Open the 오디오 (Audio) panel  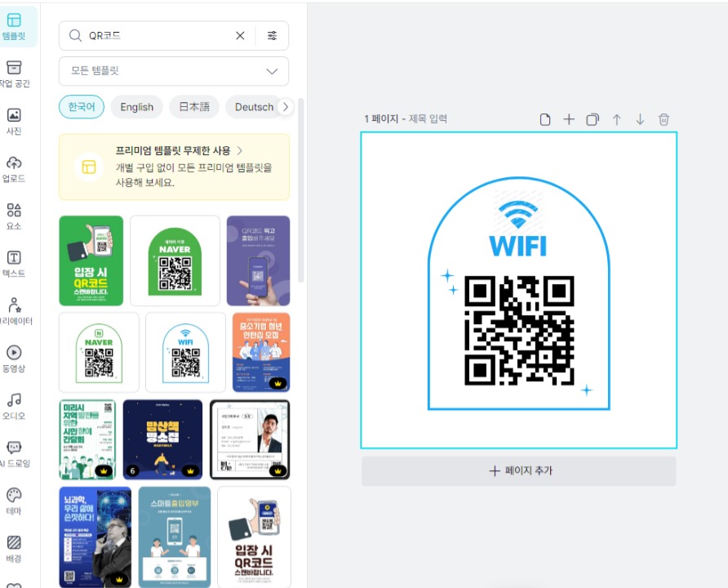[13, 405]
